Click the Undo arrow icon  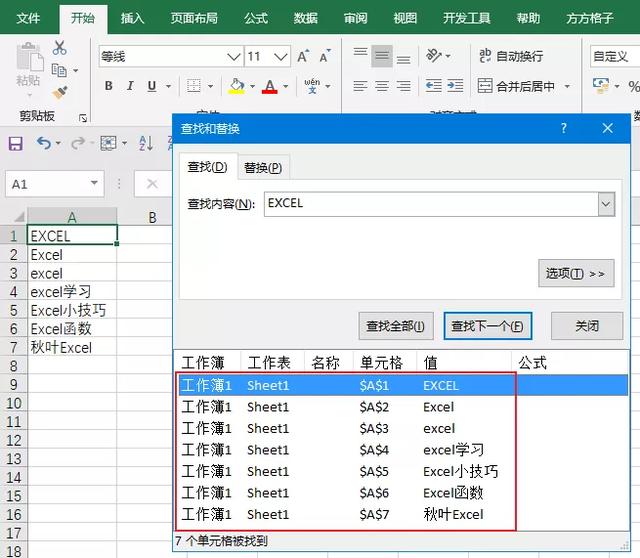tap(44, 143)
